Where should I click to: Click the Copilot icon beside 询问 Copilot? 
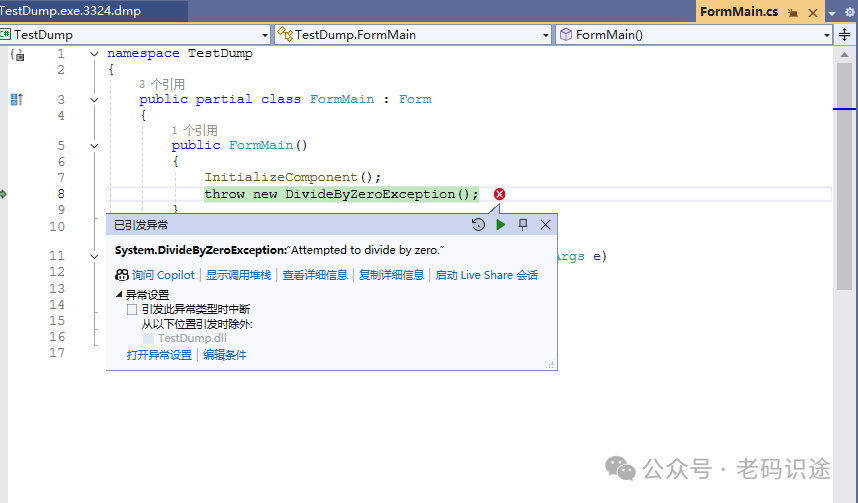tap(122, 275)
